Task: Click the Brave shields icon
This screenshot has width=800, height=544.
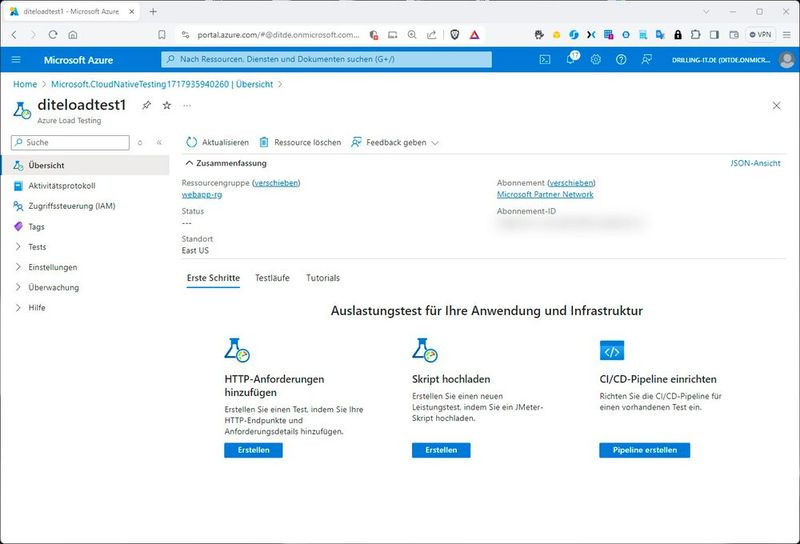Action: (455, 35)
